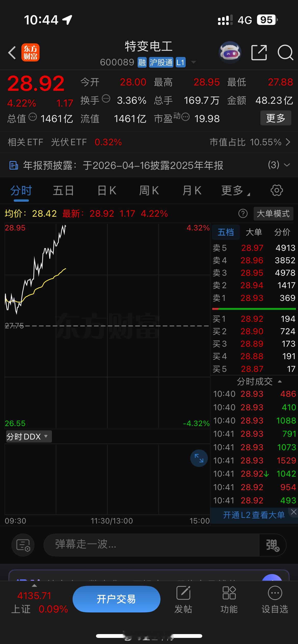Tap the back arrow icon
The width and height of the screenshot is (298, 644).
[x=12, y=53]
